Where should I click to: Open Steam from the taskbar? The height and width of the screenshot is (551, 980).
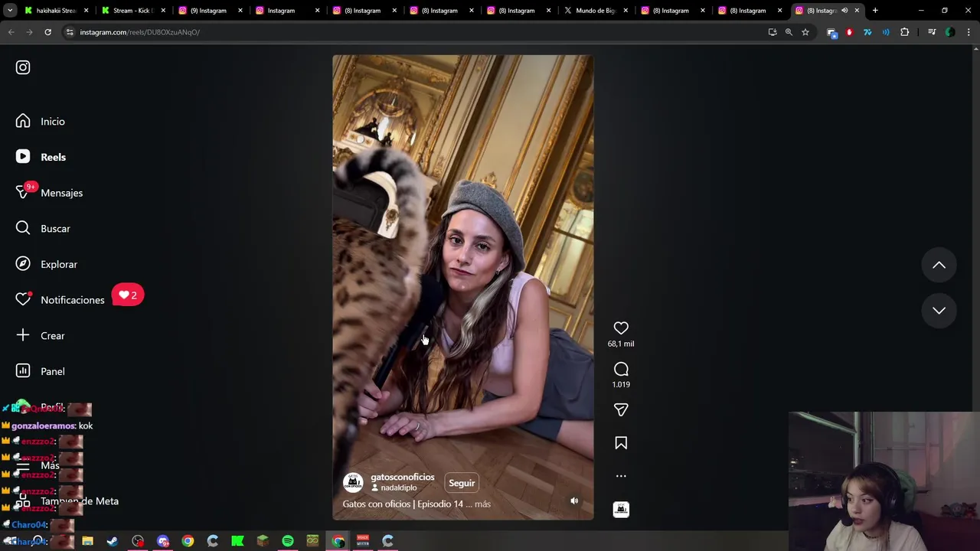(x=113, y=541)
